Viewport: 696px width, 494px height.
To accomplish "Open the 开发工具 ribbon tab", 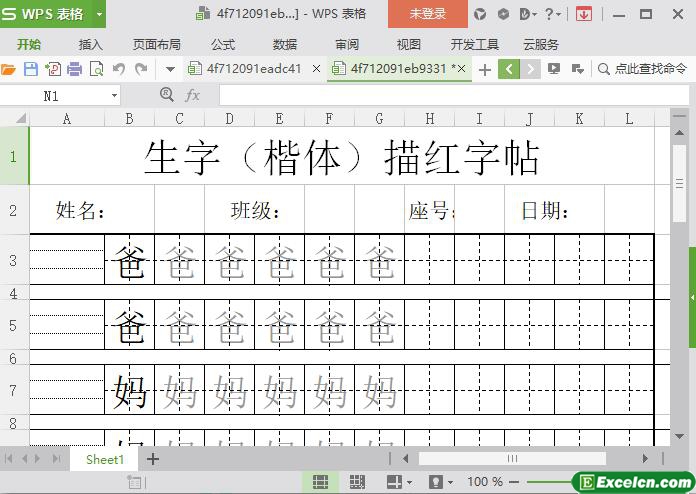I will click(x=475, y=44).
